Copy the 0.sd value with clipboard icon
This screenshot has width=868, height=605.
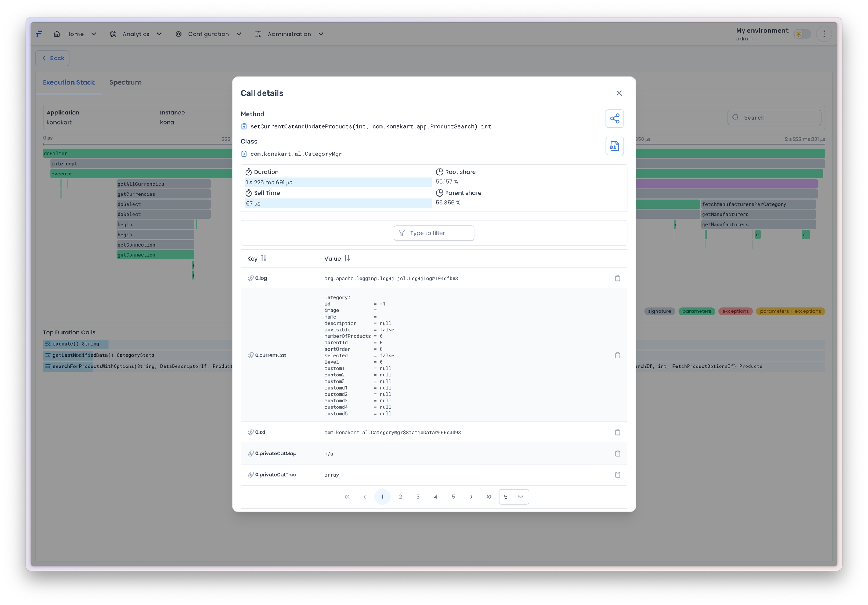tap(617, 432)
